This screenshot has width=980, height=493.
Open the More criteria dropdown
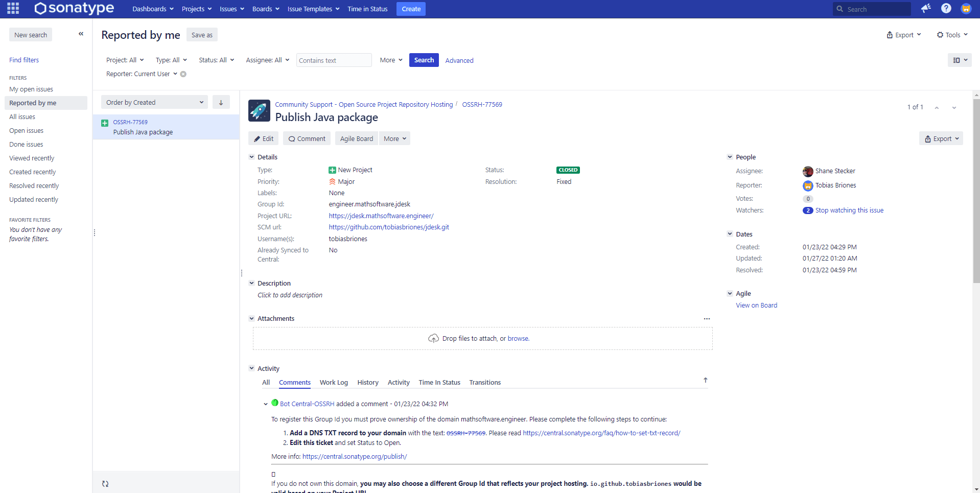pyautogui.click(x=391, y=60)
